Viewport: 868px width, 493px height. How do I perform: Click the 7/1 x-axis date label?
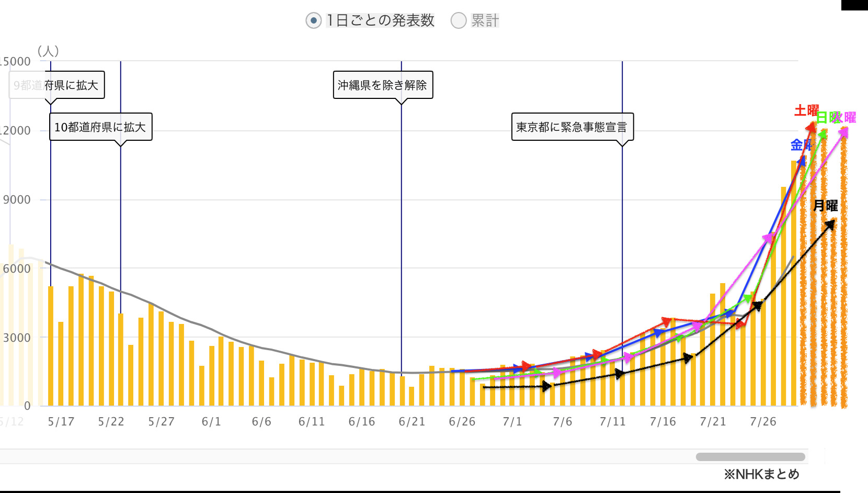tap(512, 422)
